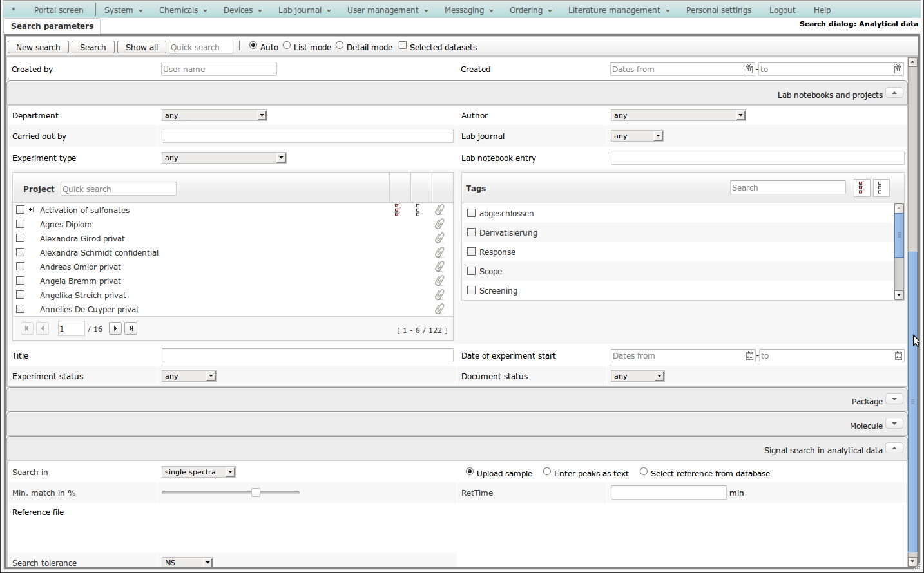The height and width of the screenshot is (573, 924).
Task: Tick the Andreas Omlor privat project checkbox
Action: (21, 267)
